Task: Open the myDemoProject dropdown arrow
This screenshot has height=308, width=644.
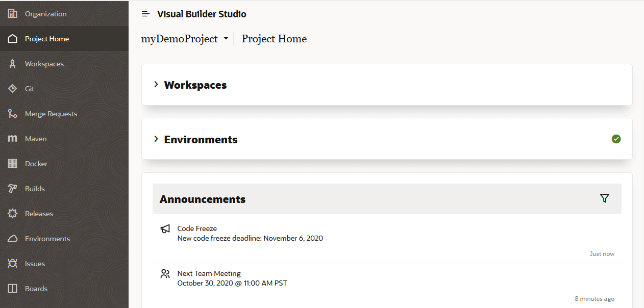Action: click(226, 39)
